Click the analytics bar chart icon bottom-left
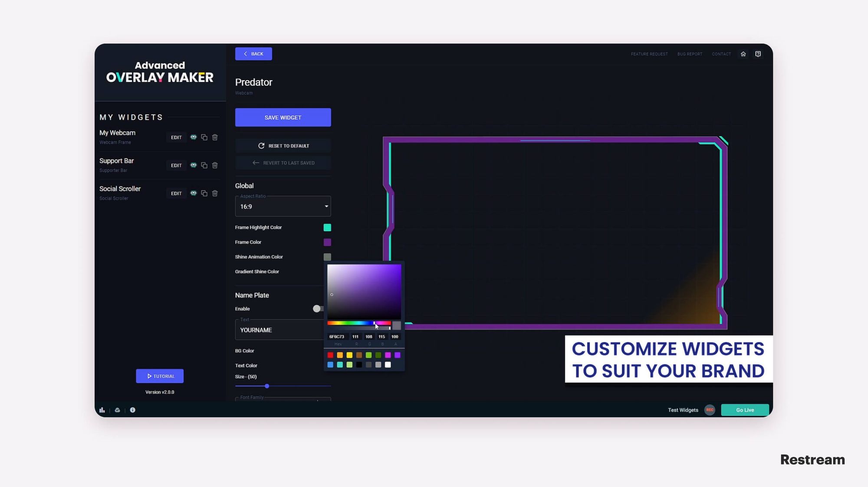868x487 pixels. [x=102, y=410]
